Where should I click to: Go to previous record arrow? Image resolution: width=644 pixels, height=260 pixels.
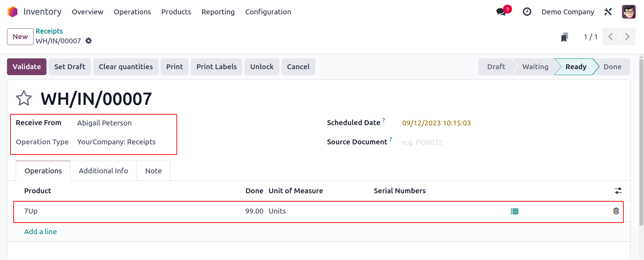pyautogui.click(x=610, y=37)
